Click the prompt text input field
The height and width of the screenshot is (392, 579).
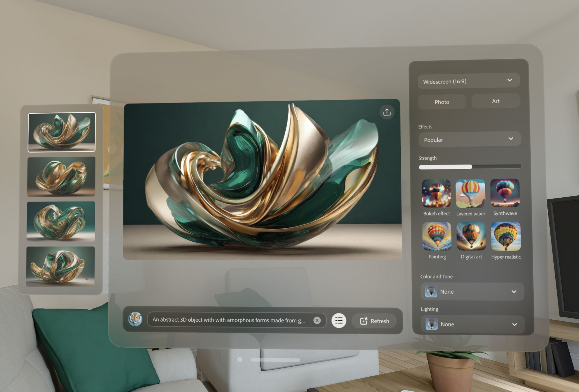232,321
